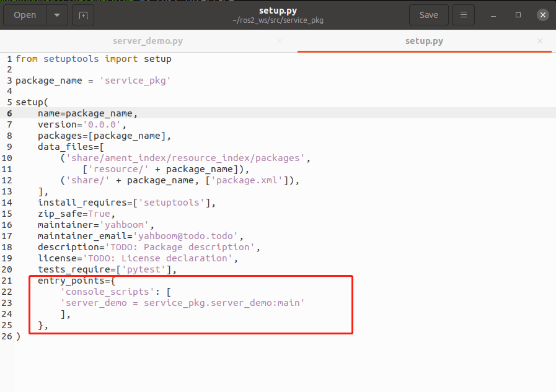The image size is (556, 392).
Task: Close the editor with the red X button
Action: click(x=542, y=15)
